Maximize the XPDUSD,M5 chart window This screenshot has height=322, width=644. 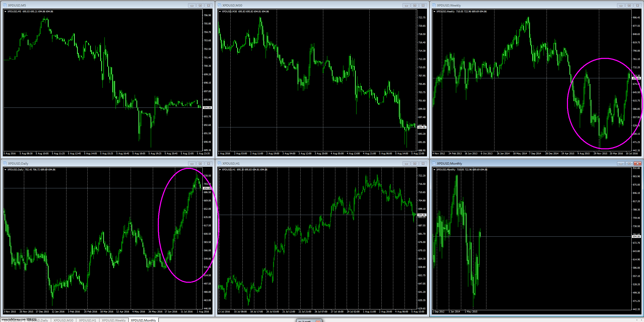[200, 5]
